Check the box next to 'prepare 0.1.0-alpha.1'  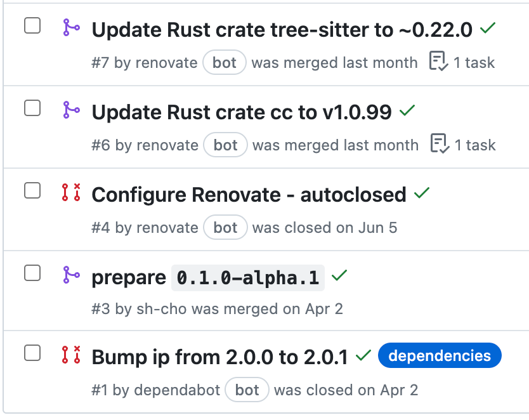click(32, 273)
